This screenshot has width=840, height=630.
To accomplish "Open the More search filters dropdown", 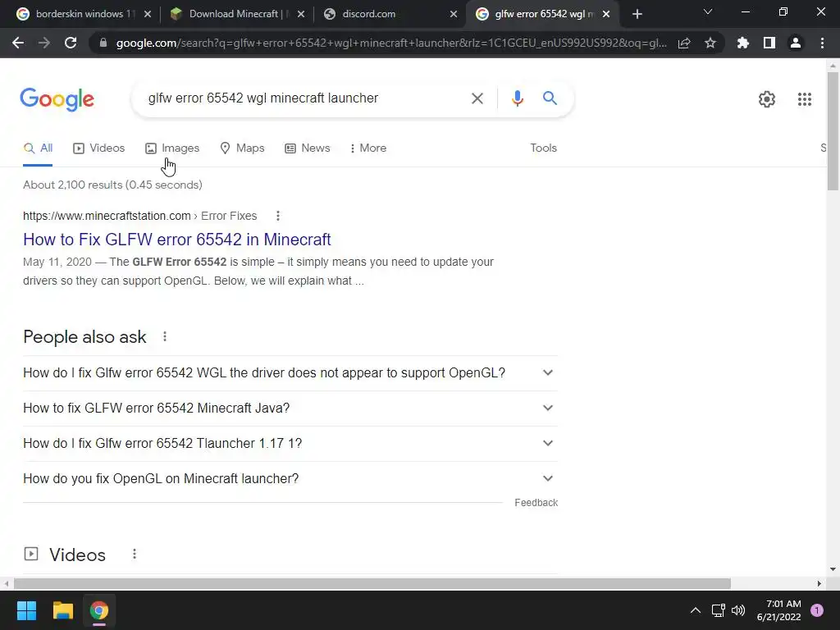I will (368, 148).
